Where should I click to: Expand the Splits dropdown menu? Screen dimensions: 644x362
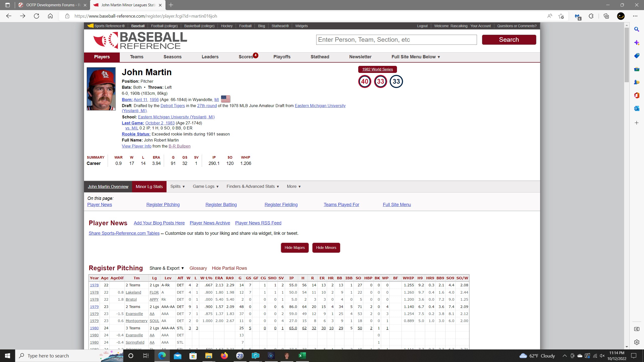(178, 187)
